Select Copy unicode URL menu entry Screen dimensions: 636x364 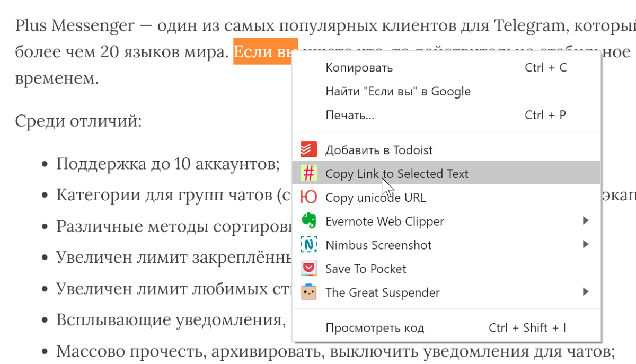(447, 198)
